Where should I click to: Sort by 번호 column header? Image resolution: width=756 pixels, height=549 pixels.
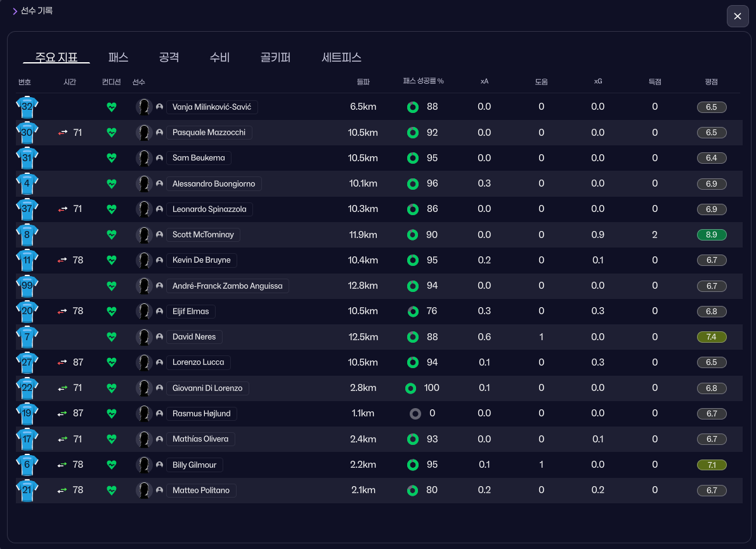25,82
